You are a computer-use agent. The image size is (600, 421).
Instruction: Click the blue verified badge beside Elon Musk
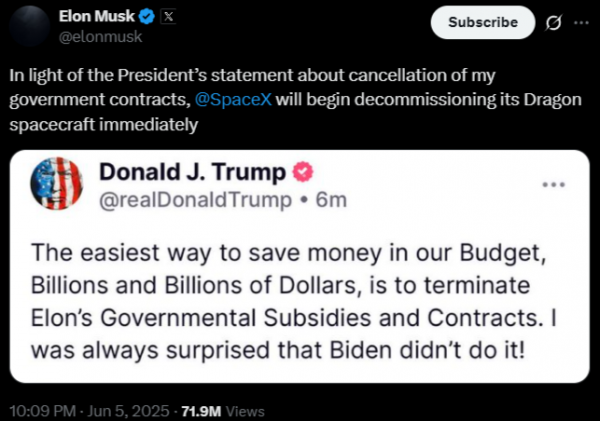(145, 17)
